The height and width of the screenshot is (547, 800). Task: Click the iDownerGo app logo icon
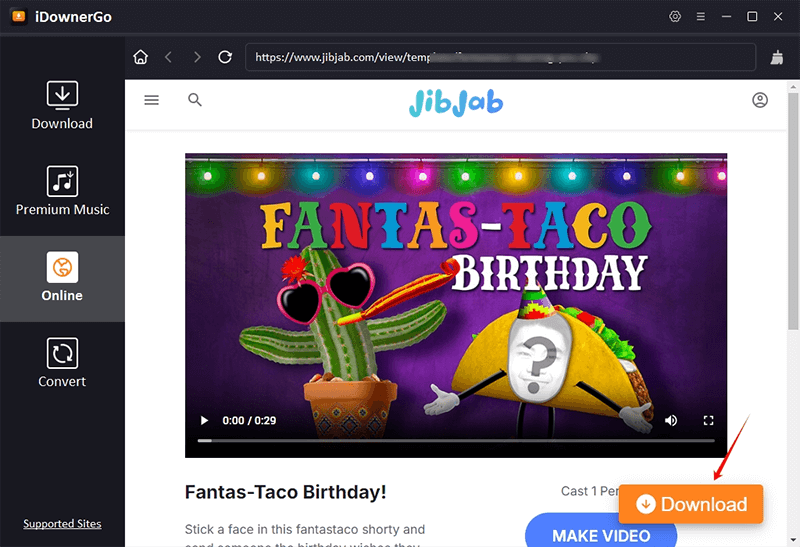tap(19, 16)
